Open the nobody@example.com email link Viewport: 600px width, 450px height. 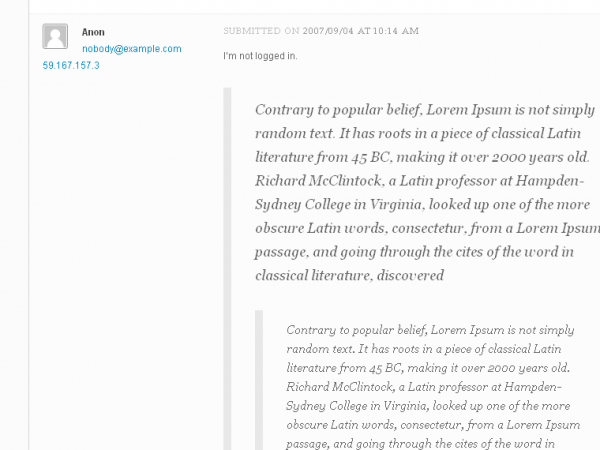(132, 49)
